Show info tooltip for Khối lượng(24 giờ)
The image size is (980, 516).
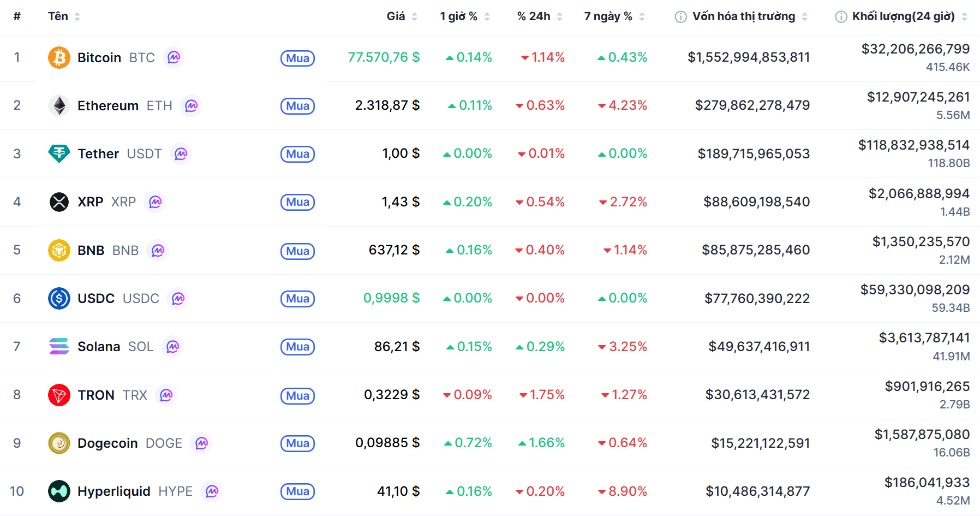point(841,17)
